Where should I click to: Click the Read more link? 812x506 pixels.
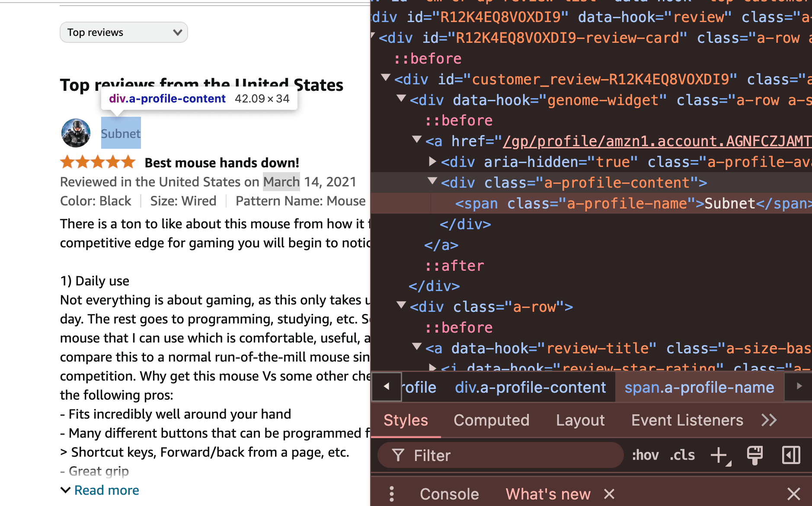(107, 490)
